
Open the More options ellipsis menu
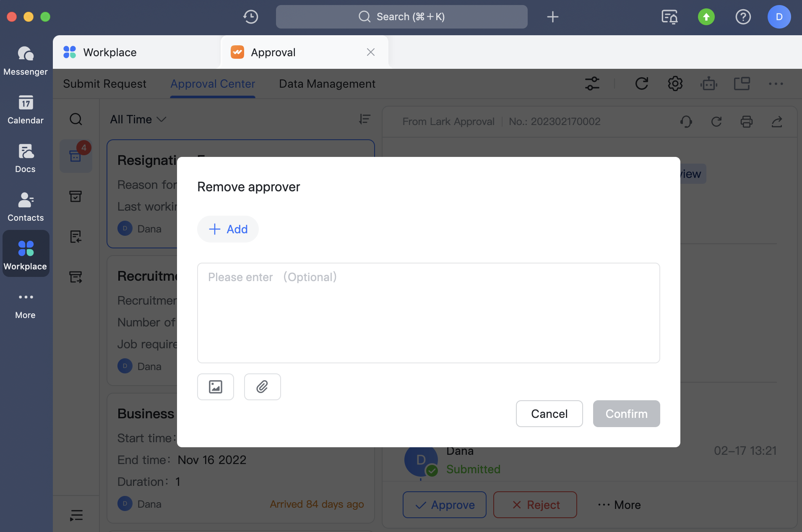[776, 83]
